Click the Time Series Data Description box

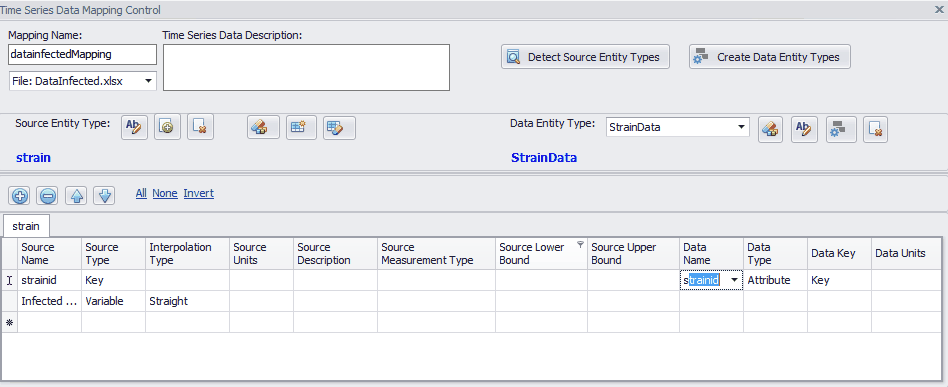(307, 67)
